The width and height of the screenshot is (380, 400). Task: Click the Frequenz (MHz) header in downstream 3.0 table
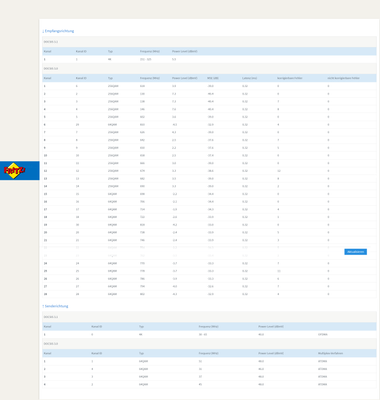[150, 78]
